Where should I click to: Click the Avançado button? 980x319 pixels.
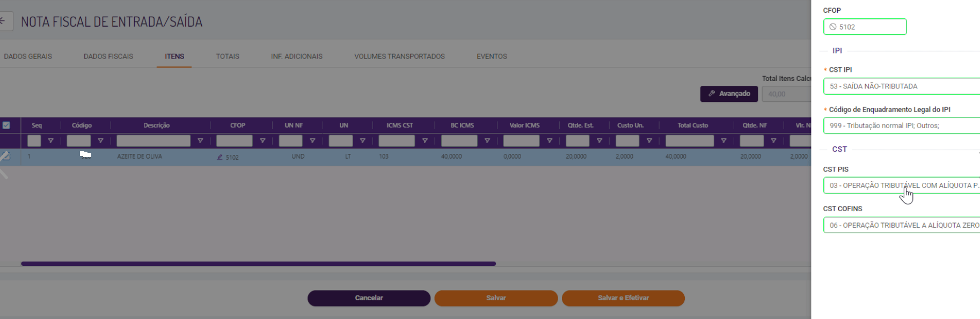[729, 94]
